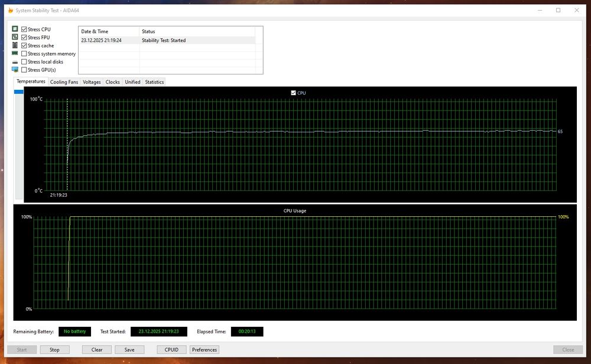Viewport: 591px width, 364px height.
Task: Maximize the AIDA64 window
Action: click(x=558, y=10)
